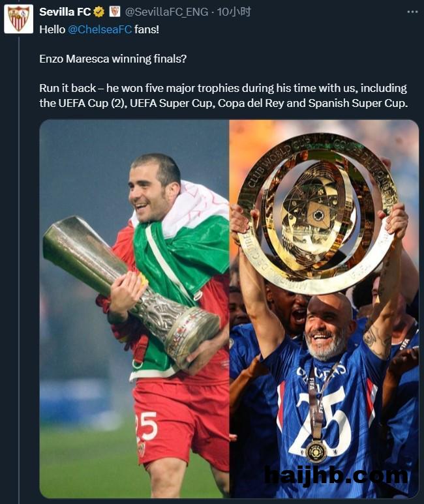Open the tweet's more options menu

[412, 12]
